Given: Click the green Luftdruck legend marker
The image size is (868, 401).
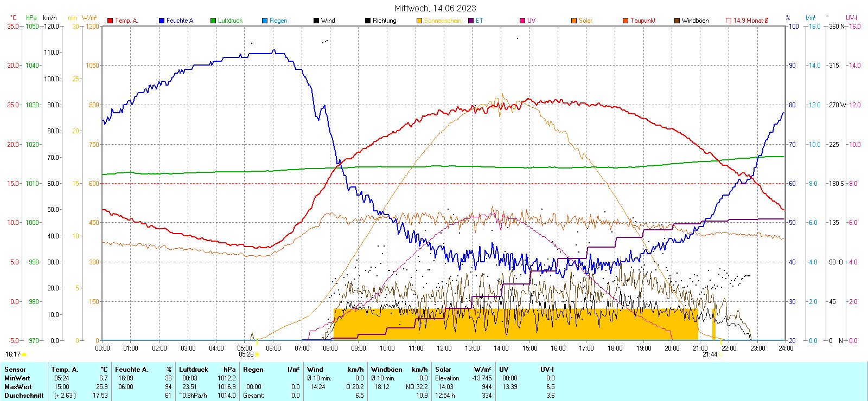Looking at the screenshot, I should [x=213, y=21].
